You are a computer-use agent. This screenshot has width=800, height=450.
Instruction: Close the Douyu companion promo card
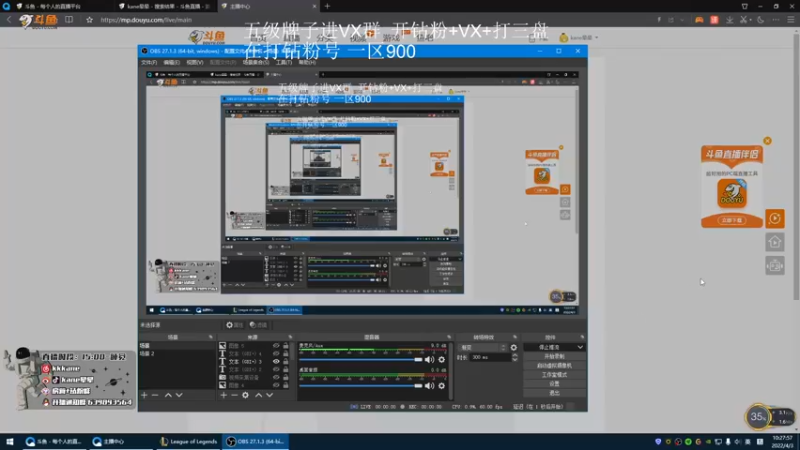(x=767, y=141)
